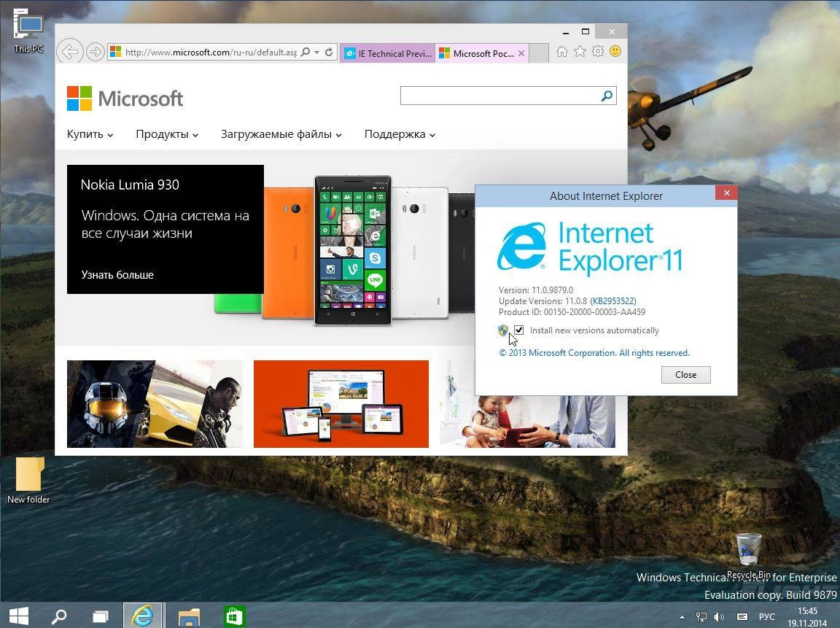Open the Halo and games thumbnail
Image resolution: width=840 pixels, height=628 pixels.
click(155, 404)
